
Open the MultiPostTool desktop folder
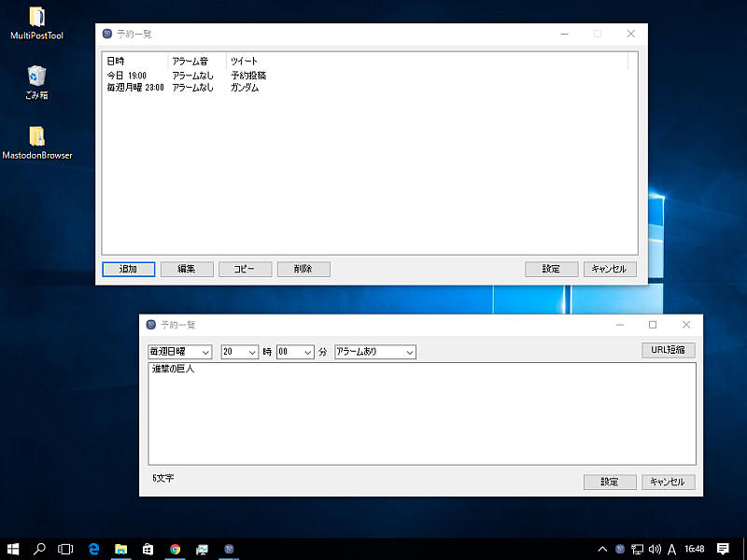coord(36,22)
